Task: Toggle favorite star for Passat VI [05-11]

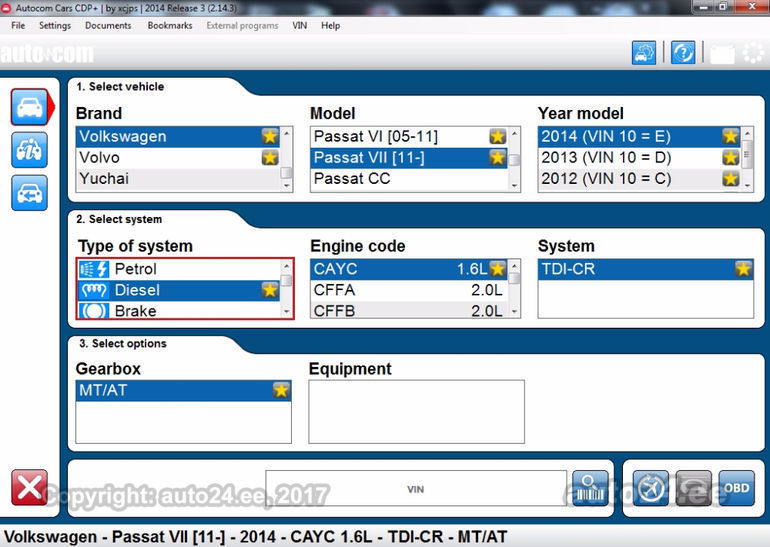Action: click(497, 136)
